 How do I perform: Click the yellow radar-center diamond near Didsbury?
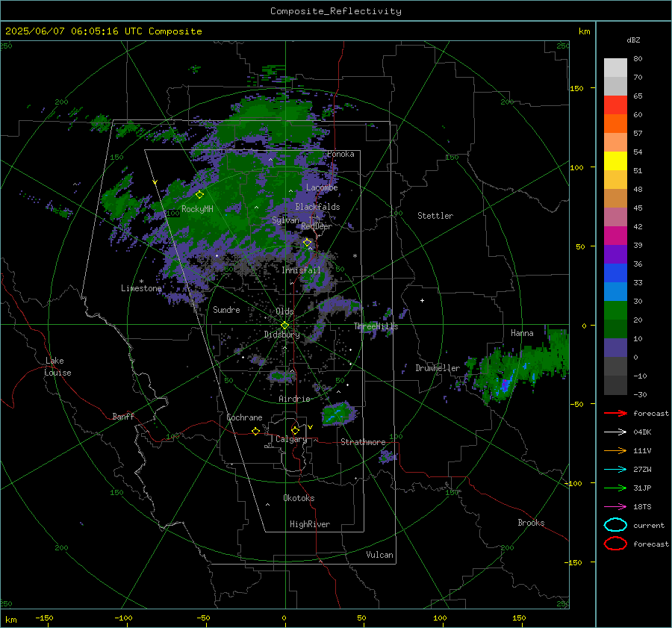[x=284, y=326]
